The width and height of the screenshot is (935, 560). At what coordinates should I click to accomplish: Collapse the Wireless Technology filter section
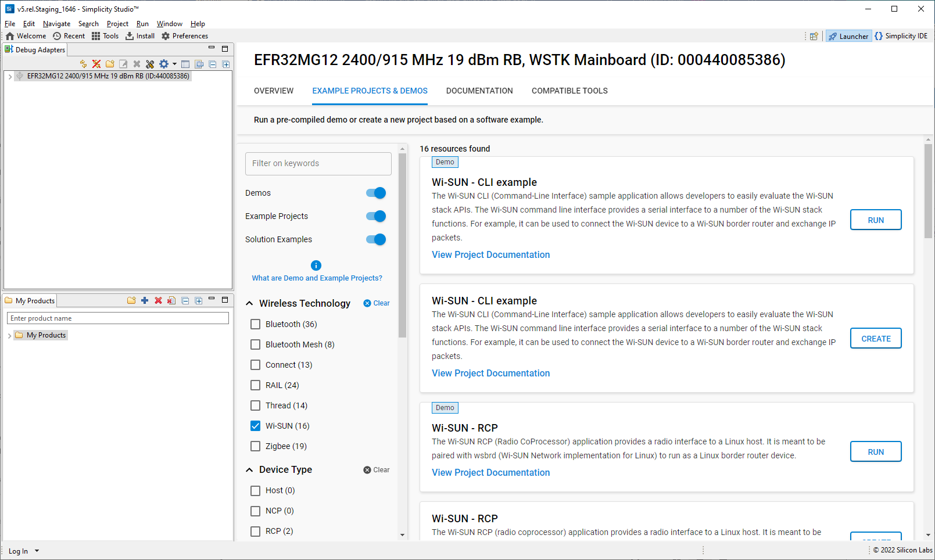pyautogui.click(x=250, y=303)
